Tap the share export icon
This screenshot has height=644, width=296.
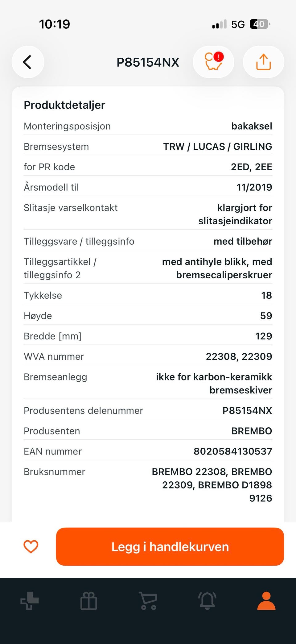tap(263, 62)
